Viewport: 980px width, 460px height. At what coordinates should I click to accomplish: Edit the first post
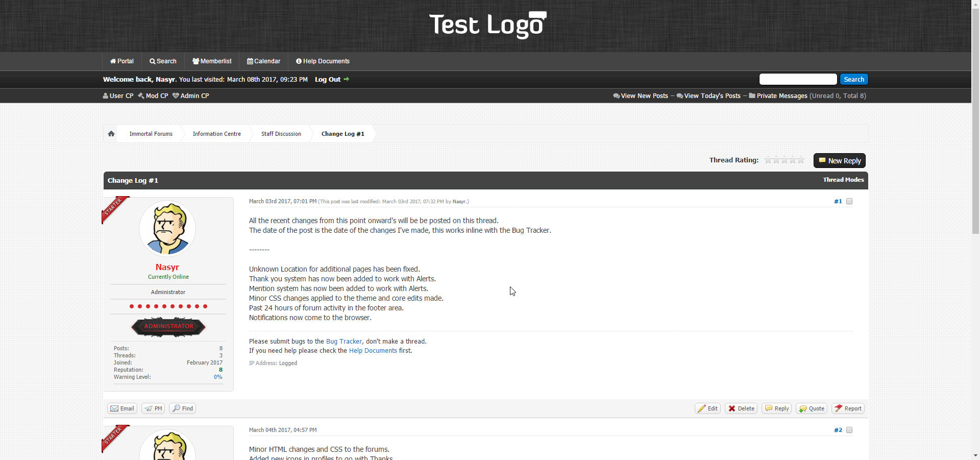pyautogui.click(x=708, y=408)
